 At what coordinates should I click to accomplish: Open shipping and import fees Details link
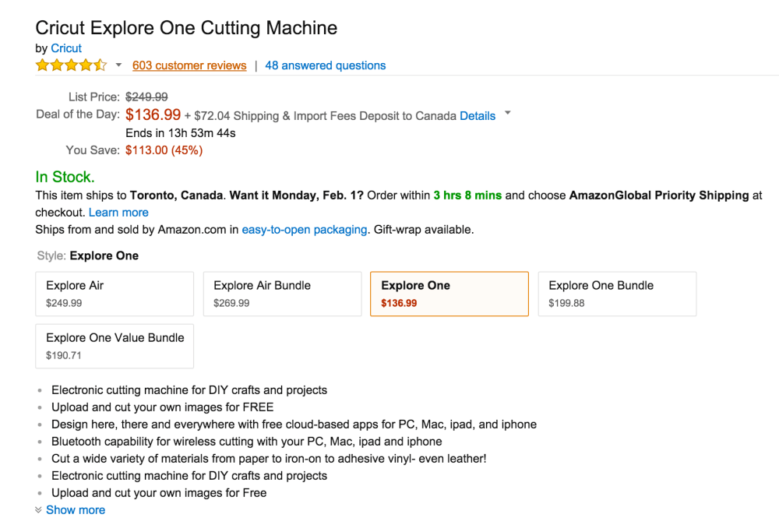pyautogui.click(x=478, y=116)
